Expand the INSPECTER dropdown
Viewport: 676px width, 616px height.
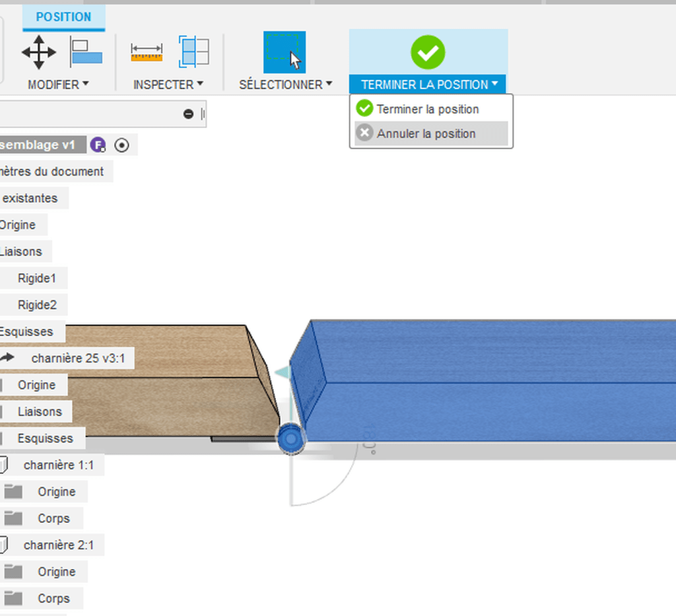pyautogui.click(x=168, y=85)
